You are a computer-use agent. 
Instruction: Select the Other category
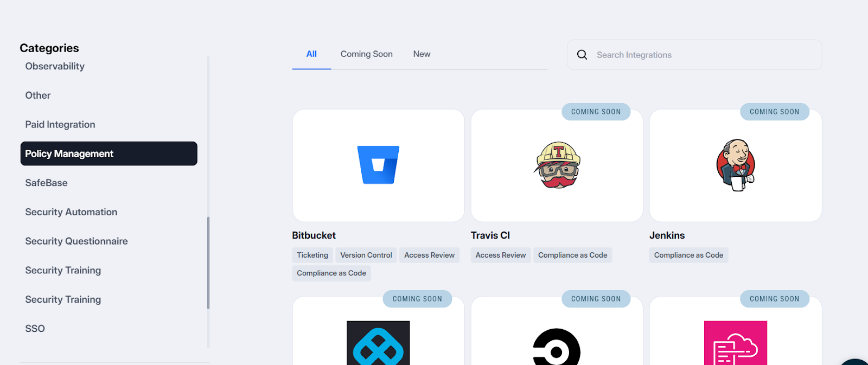pyautogui.click(x=38, y=95)
